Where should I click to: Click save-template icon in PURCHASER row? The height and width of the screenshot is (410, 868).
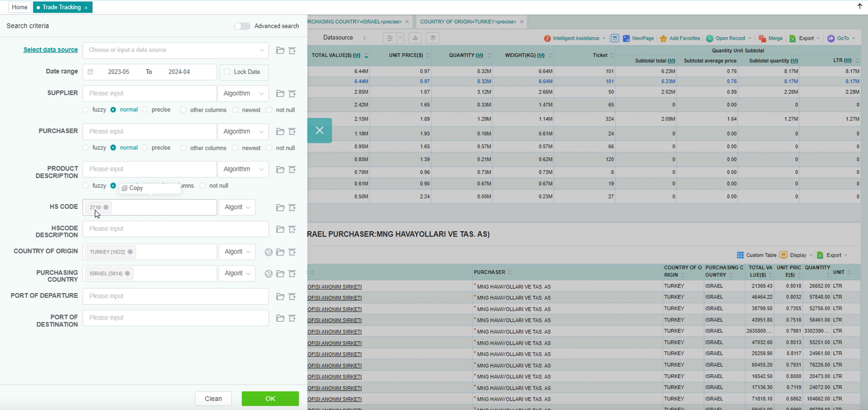click(292, 131)
